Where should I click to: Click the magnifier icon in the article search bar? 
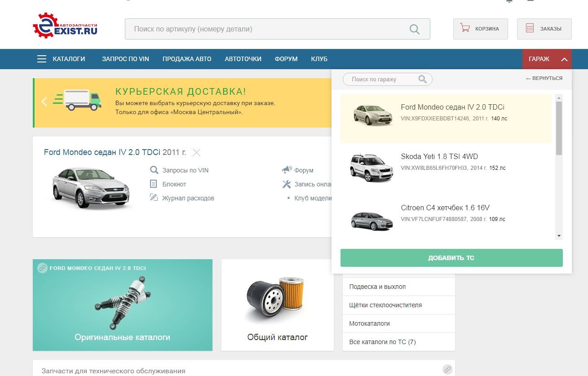point(414,29)
